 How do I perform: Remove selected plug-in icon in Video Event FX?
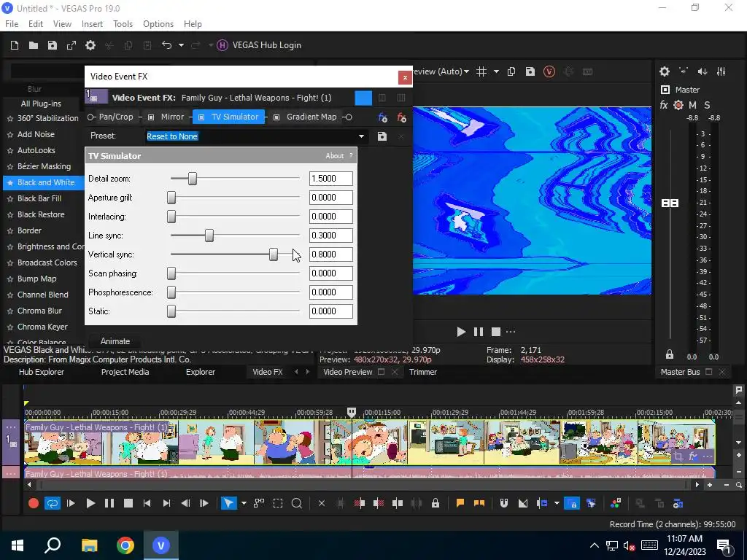(x=402, y=117)
